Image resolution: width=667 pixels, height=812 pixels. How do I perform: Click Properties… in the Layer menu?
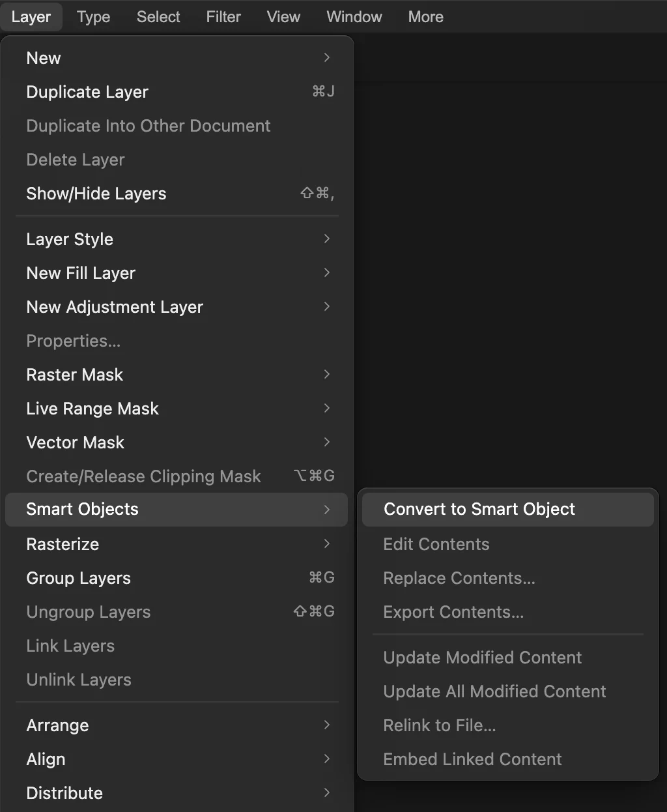click(177, 341)
